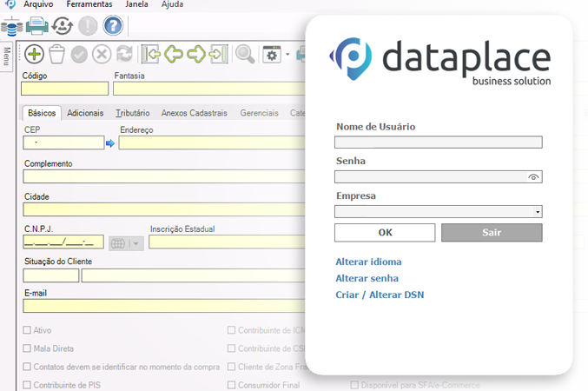Click the printer icon in top toolbar
Image resolution: width=588 pixels, height=391 pixels.
tap(36, 26)
